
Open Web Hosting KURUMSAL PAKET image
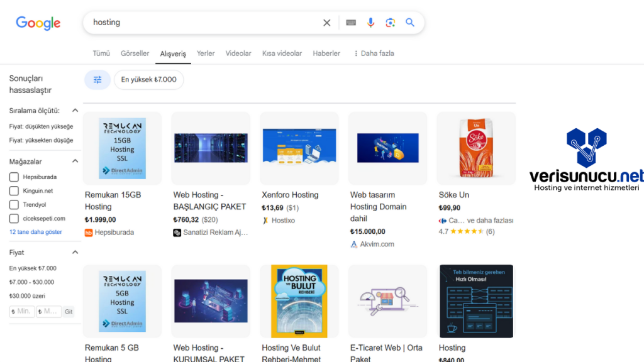click(211, 301)
